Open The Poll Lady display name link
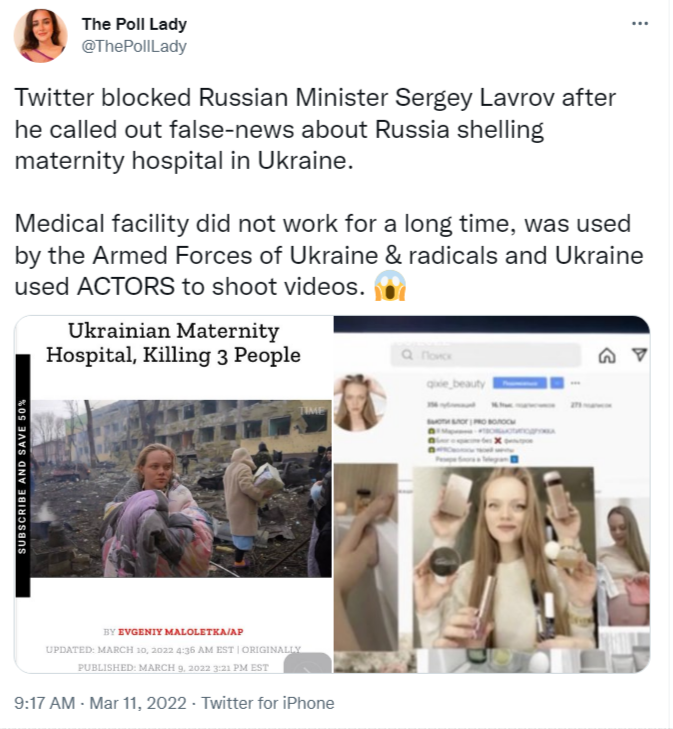 tap(134, 24)
